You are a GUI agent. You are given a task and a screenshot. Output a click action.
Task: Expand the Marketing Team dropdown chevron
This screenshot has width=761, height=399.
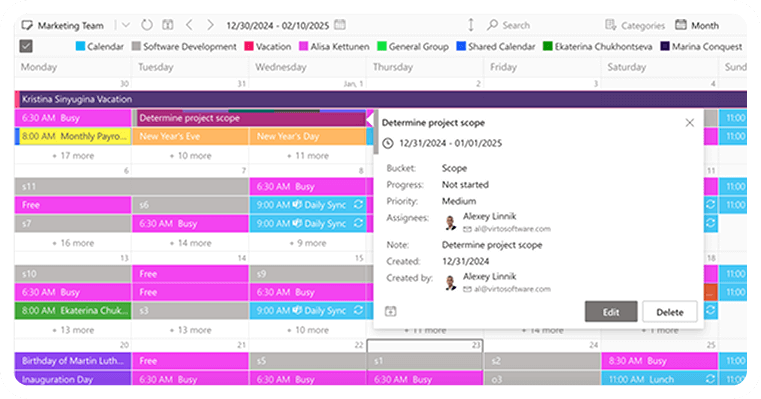pos(126,25)
